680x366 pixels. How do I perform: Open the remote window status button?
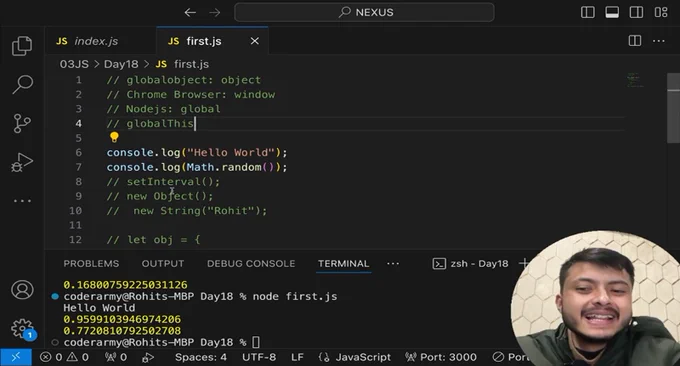click(x=16, y=357)
